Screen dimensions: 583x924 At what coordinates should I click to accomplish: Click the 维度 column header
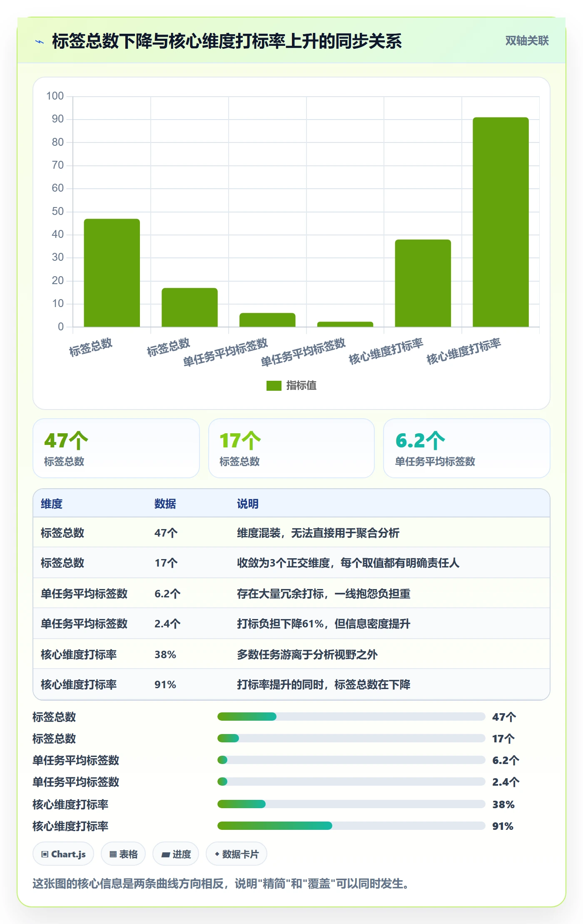pyautogui.click(x=52, y=504)
